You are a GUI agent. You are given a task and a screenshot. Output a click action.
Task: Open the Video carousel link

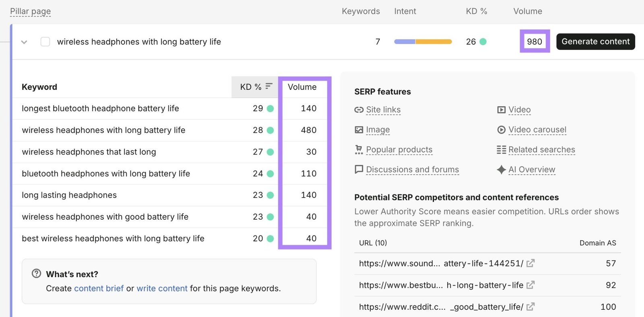(537, 130)
